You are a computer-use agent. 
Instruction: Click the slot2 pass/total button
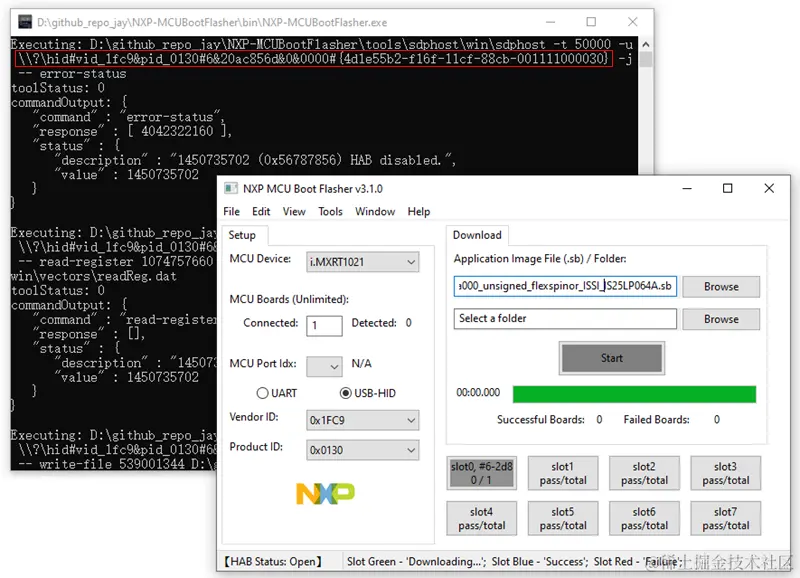click(644, 473)
